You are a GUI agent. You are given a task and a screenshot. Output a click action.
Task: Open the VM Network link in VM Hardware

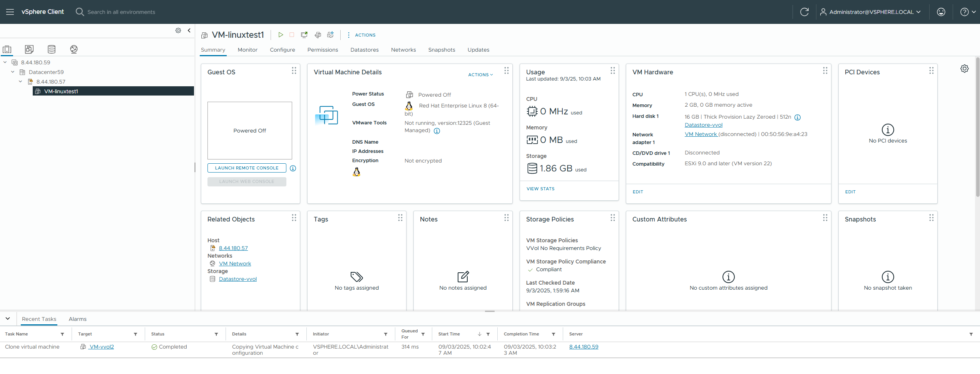701,134
